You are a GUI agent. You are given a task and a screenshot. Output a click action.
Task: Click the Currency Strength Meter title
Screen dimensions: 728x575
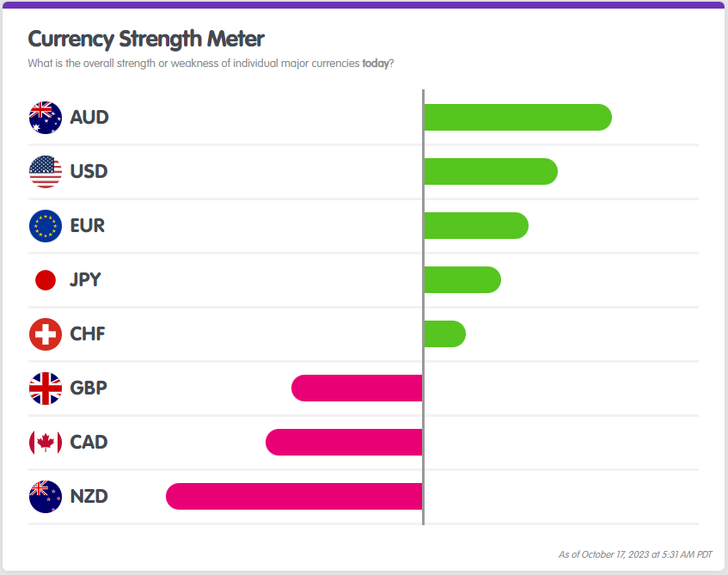146,39
